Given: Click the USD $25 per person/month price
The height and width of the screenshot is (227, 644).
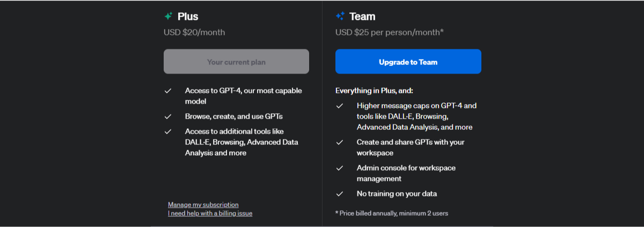Looking at the screenshot, I should (x=390, y=32).
